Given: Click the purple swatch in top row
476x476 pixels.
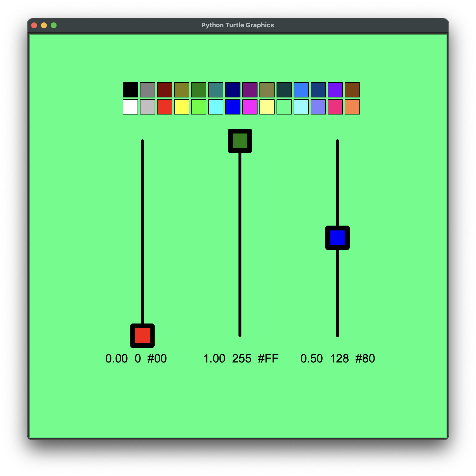Looking at the screenshot, I should point(250,90).
